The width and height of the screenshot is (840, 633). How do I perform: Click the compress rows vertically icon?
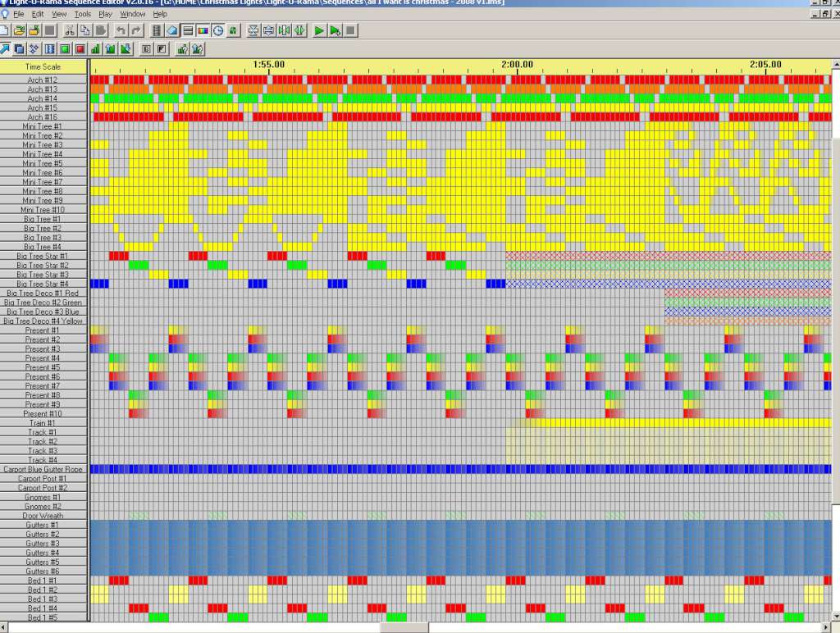coord(253,30)
